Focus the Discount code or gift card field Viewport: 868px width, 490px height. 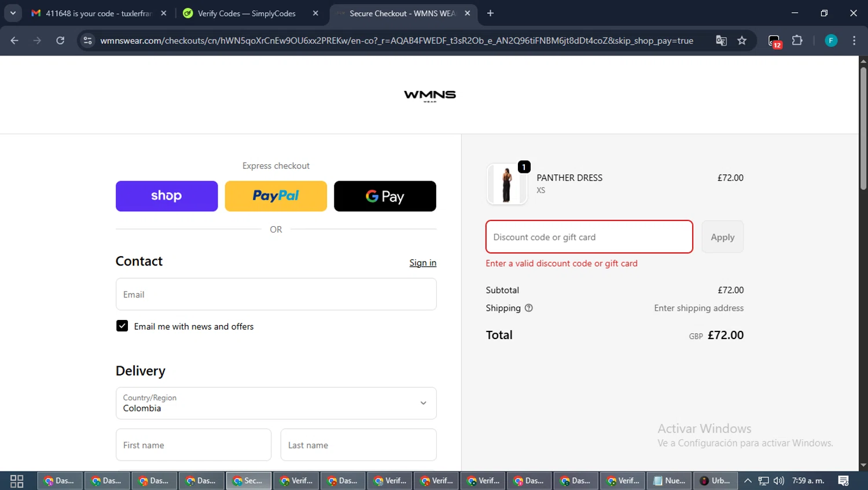pyautogui.click(x=589, y=237)
